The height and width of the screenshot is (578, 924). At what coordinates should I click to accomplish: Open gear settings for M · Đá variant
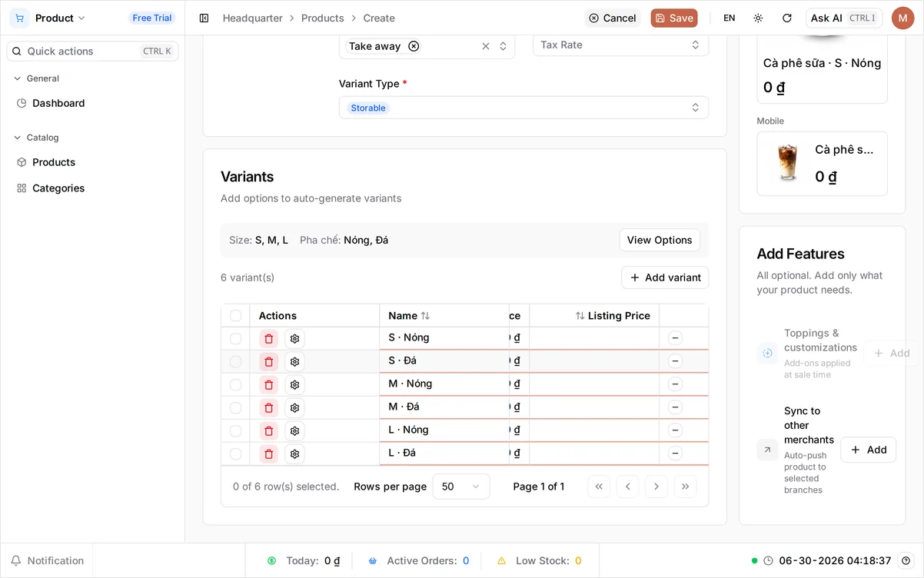(x=294, y=408)
